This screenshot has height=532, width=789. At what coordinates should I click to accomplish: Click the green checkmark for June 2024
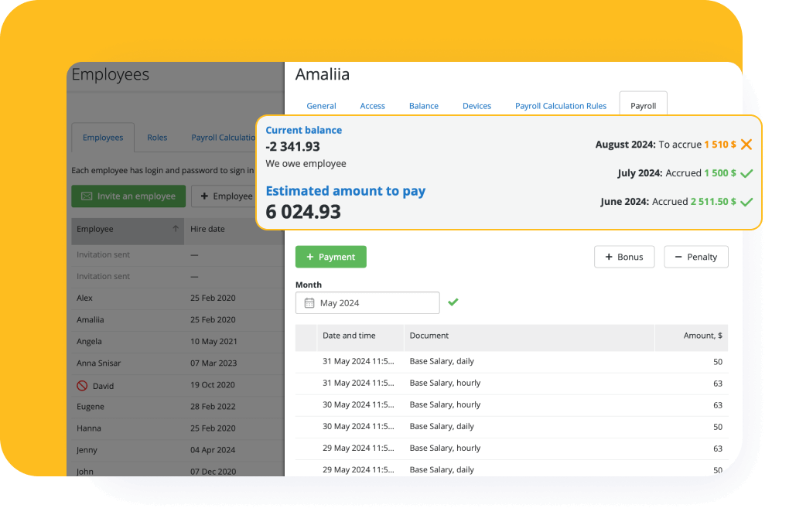[x=746, y=202]
